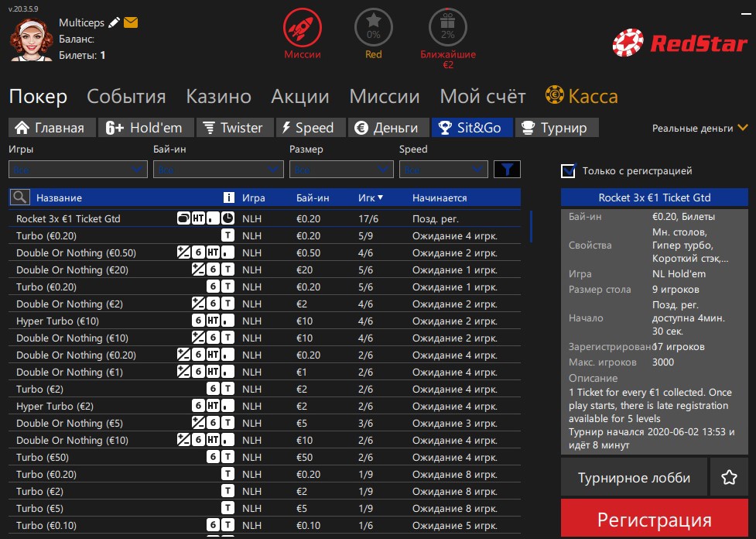Click the magnifier search icon in table header
The height and width of the screenshot is (539, 756).
[x=20, y=197]
